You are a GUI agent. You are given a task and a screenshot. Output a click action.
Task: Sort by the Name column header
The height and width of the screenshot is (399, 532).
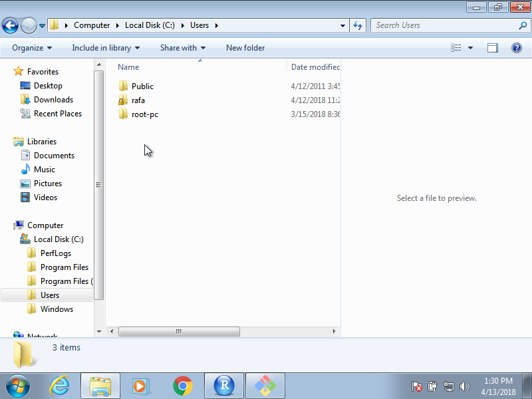coord(128,67)
